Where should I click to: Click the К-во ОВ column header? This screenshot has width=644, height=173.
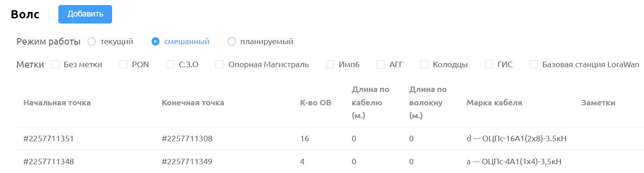click(x=315, y=103)
